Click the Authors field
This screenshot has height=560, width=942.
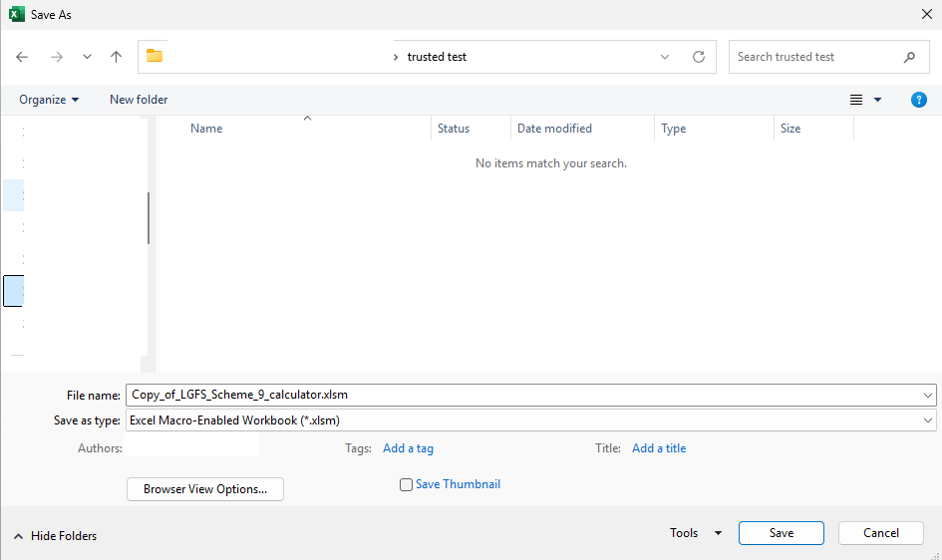[x=191, y=446]
